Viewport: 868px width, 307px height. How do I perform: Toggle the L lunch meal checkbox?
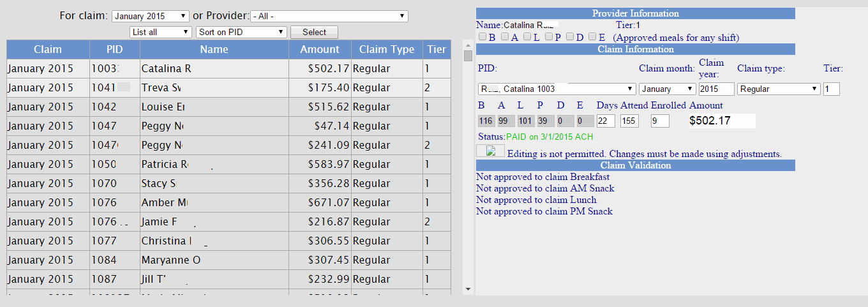[x=527, y=37]
